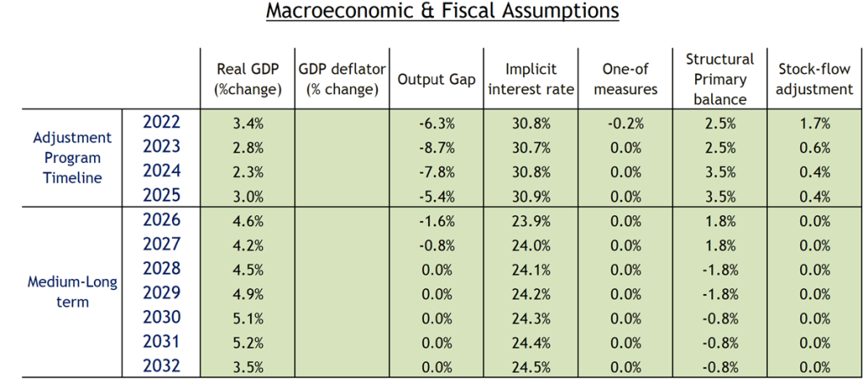Click the Macroeconomic & Fiscal Assumptions title
The height and width of the screenshot is (384, 868).
point(442,12)
